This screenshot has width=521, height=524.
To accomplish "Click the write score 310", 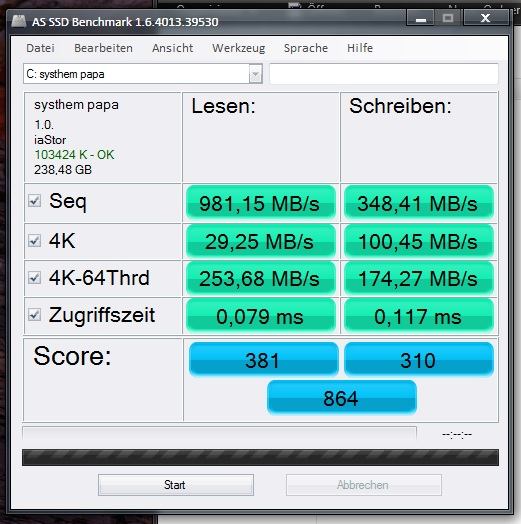I will point(419,359).
